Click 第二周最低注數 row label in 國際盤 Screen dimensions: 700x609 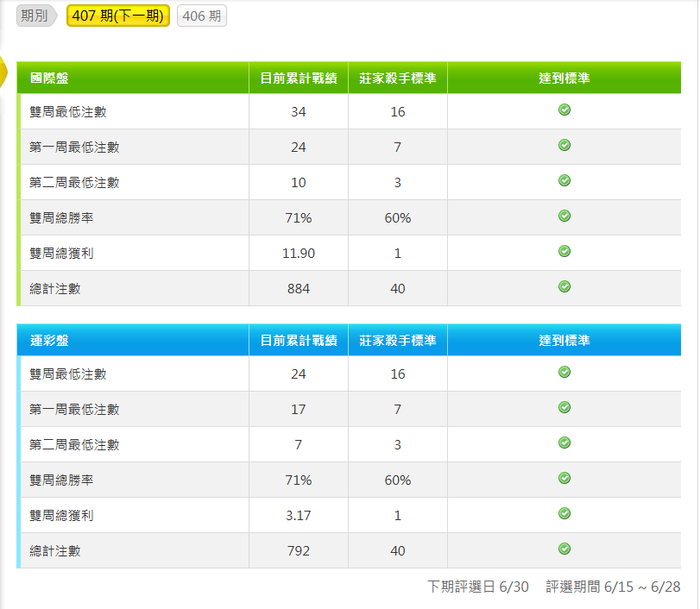pyautogui.click(x=74, y=183)
